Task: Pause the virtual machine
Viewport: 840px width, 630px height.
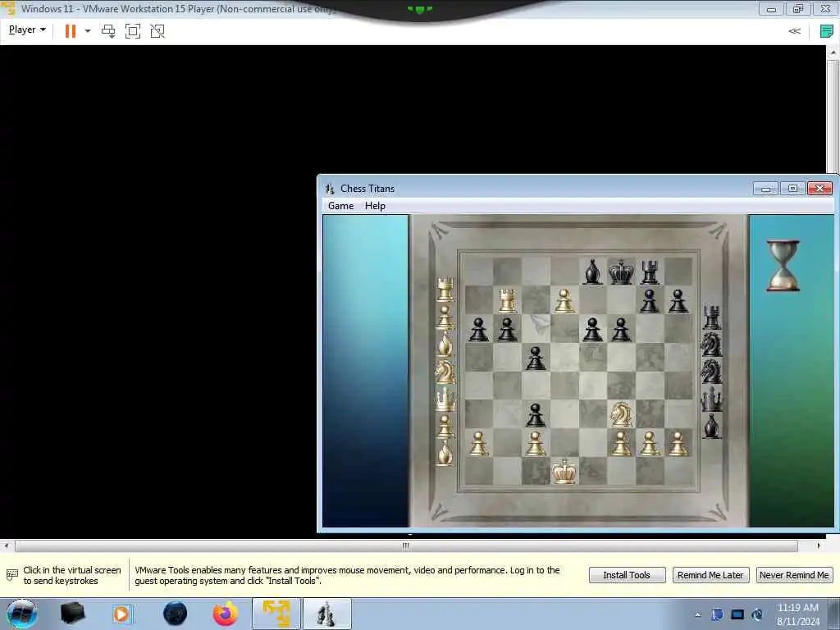Action: 71,31
